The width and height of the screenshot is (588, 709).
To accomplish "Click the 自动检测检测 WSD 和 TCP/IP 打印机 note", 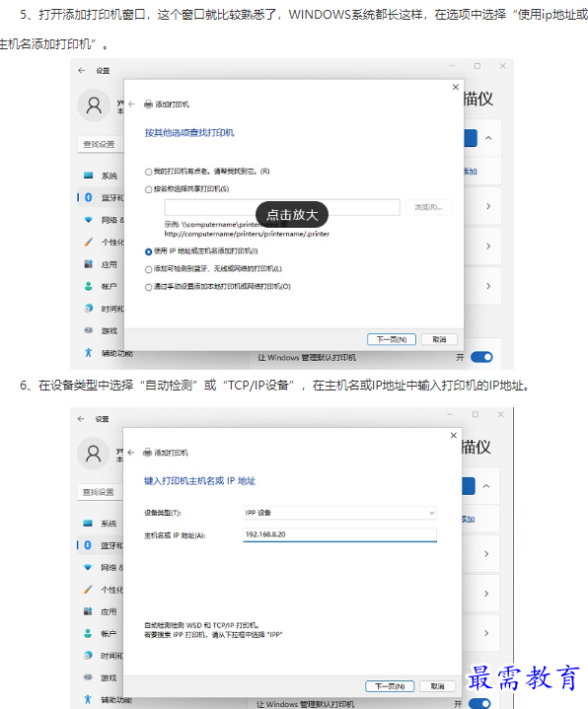I will coord(201,625).
